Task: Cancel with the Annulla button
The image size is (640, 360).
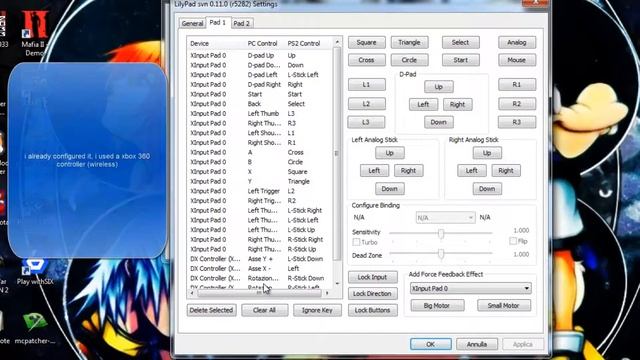Action: coord(477,344)
